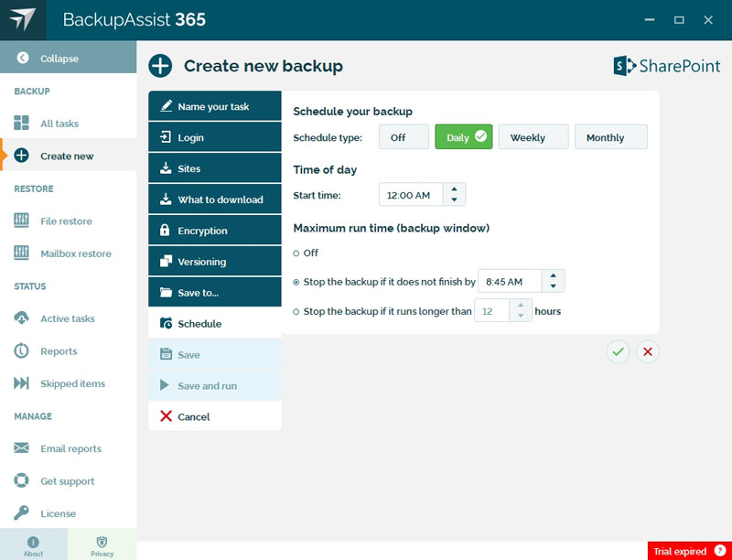Open File restore from the sidebar
This screenshot has width=732, height=560.
(68, 221)
